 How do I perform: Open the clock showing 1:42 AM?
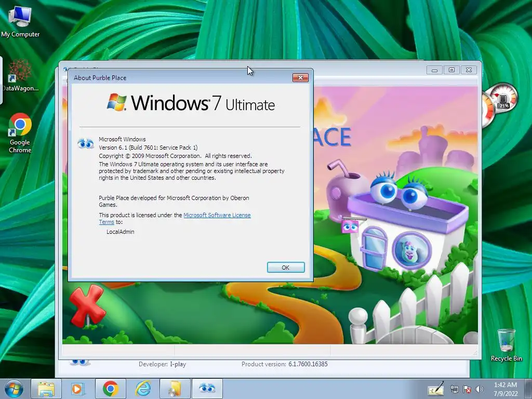tap(506, 389)
